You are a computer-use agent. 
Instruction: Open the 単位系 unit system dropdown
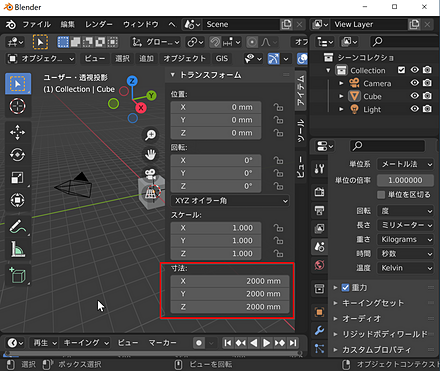point(405,164)
